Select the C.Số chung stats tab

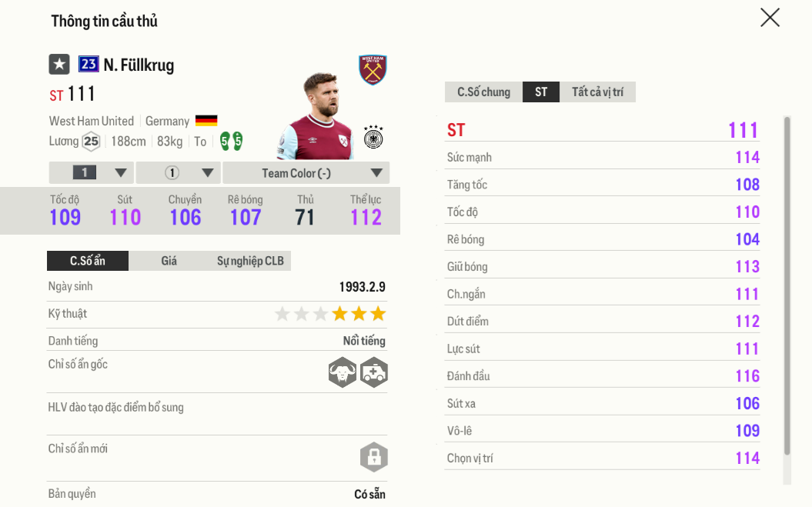click(483, 92)
